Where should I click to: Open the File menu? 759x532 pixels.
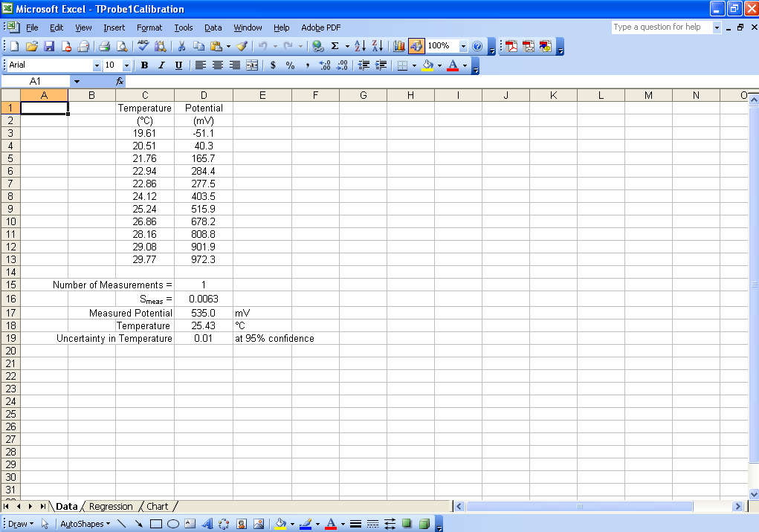pos(32,27)
